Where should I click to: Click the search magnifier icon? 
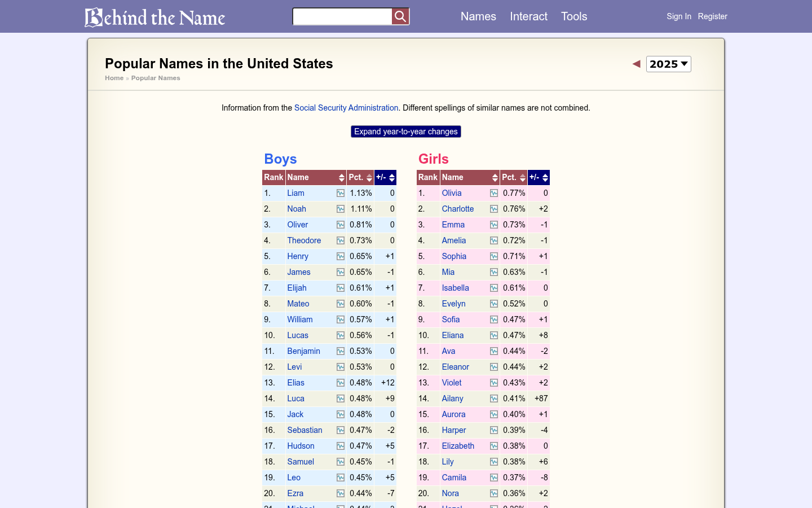pos(400,16)
